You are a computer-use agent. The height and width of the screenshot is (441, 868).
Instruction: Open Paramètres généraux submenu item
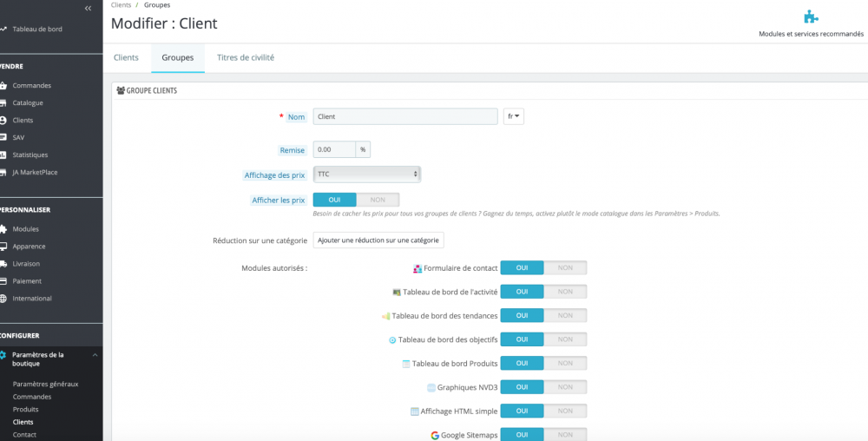pyautogui.click(x=45, y=384)
